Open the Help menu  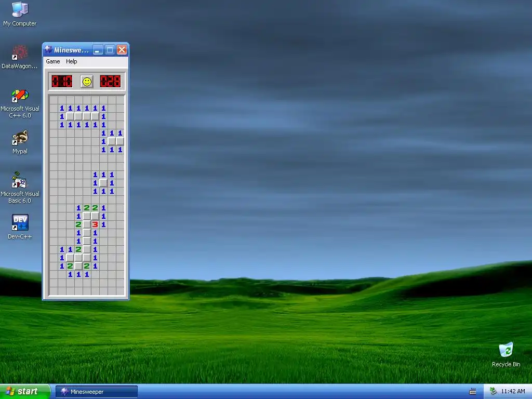pyautogui.click(x=72, y=61)
